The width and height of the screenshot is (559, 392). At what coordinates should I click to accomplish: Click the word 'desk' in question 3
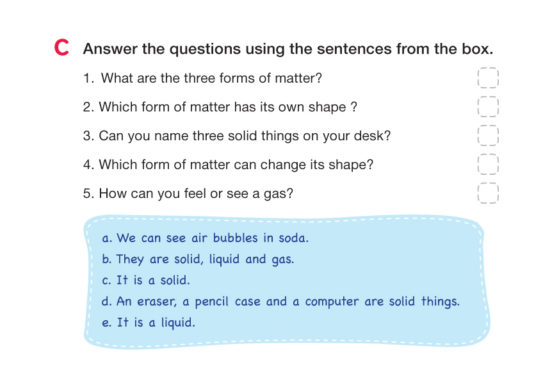pos(372,136)
